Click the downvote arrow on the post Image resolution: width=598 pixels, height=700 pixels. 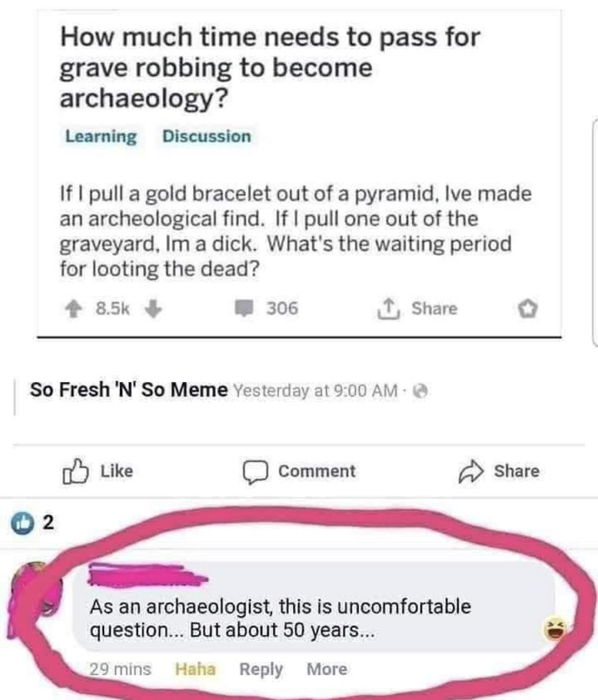click(154, 308)
